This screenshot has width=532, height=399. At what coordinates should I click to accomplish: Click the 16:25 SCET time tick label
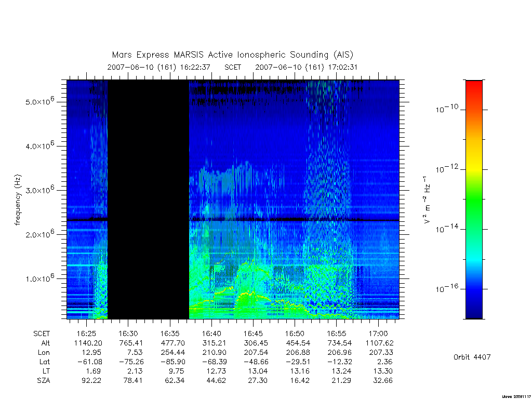(x=86, y=334)
